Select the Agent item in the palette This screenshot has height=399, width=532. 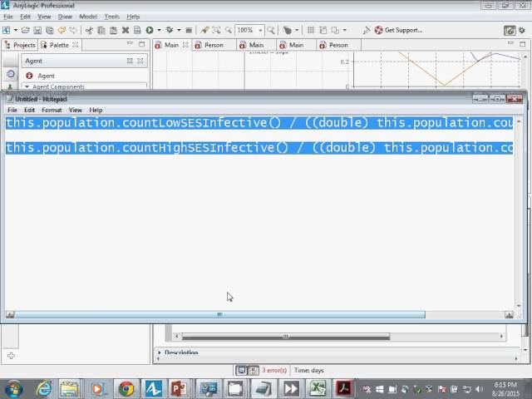tap(46, 76)
